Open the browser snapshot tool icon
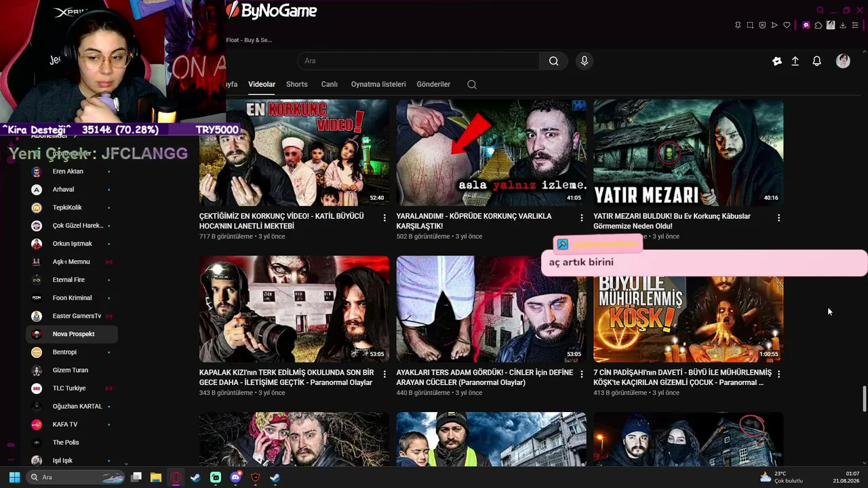 [x=750, y=25]
